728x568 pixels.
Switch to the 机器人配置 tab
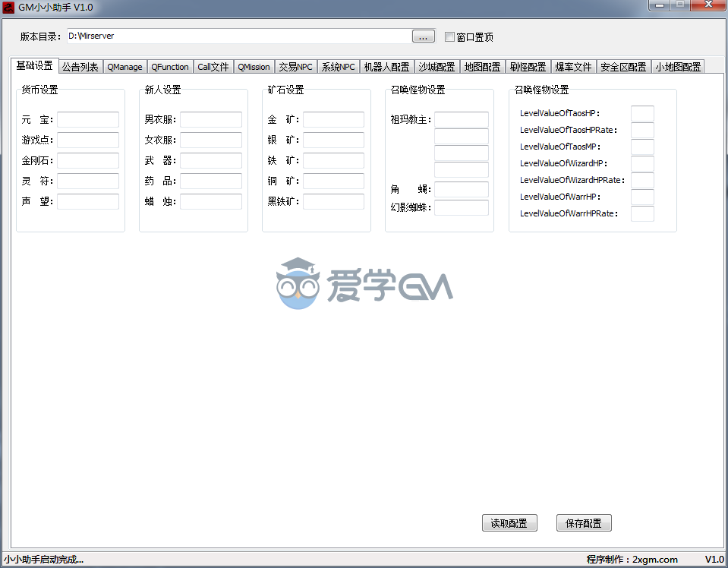[x=386, y=67]
